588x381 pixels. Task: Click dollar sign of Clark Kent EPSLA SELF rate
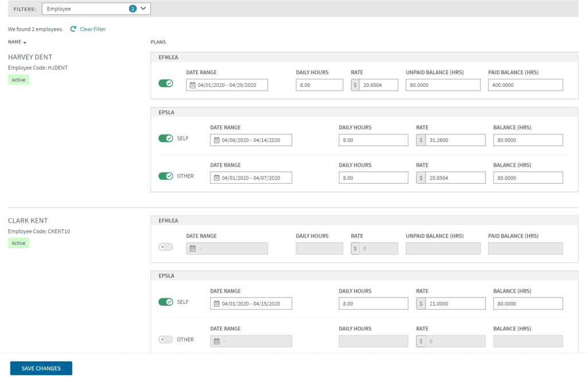tap(421, 303)
